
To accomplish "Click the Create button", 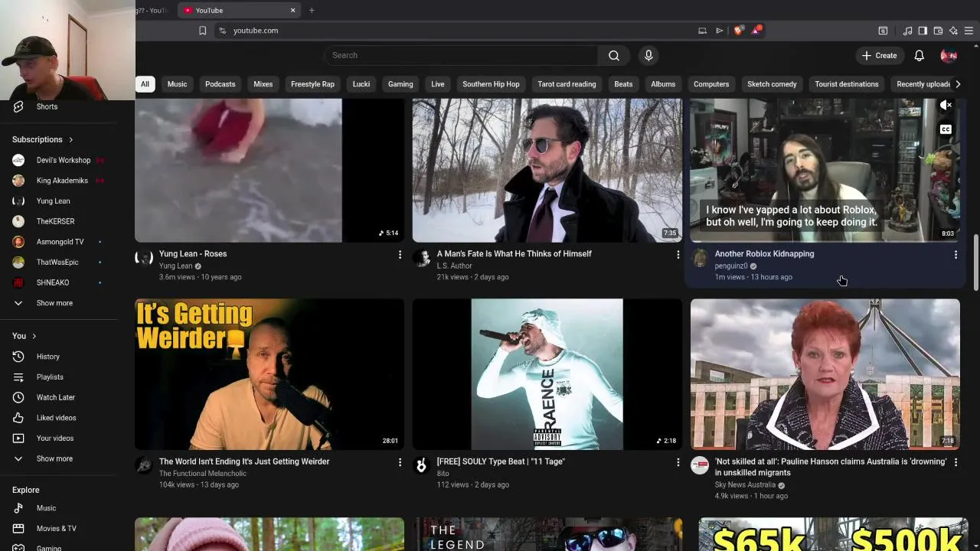I will coord(879,55).
